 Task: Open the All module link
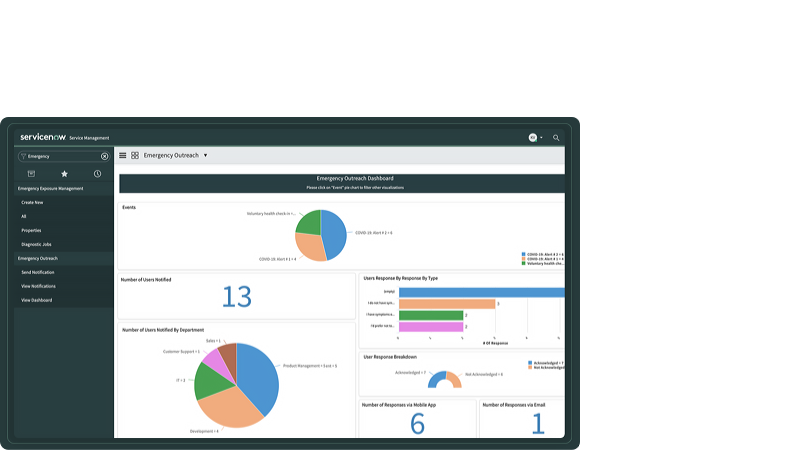coord(23,216)
